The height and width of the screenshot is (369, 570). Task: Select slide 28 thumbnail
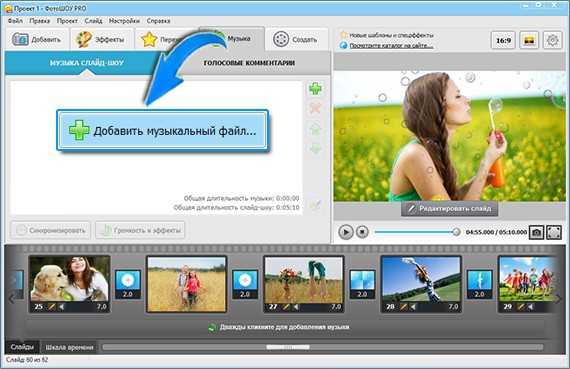coord(421,284)
